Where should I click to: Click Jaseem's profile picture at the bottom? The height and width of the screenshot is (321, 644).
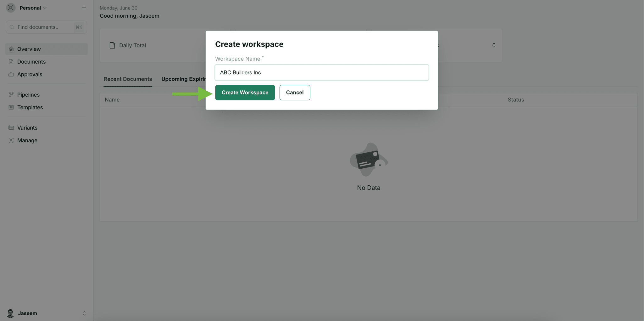(x=10, y=313)
